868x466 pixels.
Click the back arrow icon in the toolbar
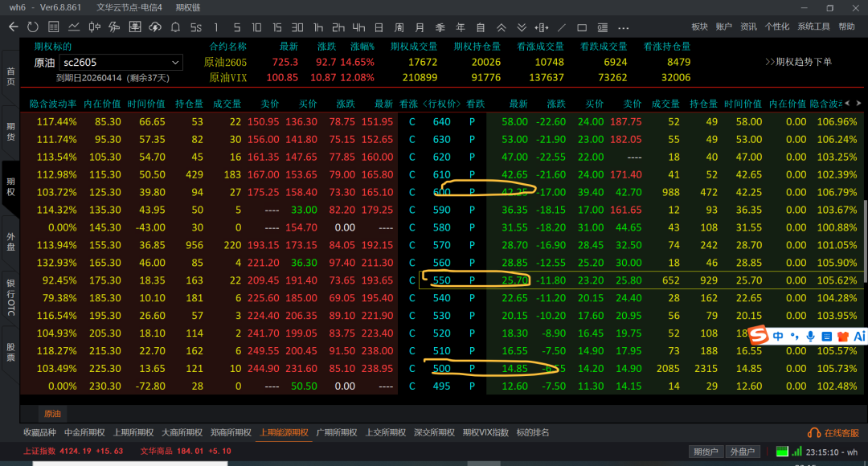click(x=14, y=27)
